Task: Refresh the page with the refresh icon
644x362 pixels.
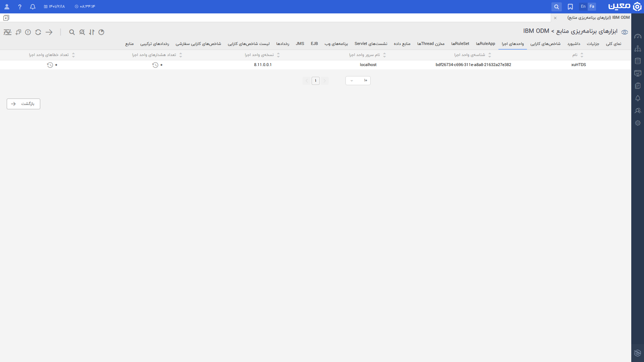Action: (38, 32)
